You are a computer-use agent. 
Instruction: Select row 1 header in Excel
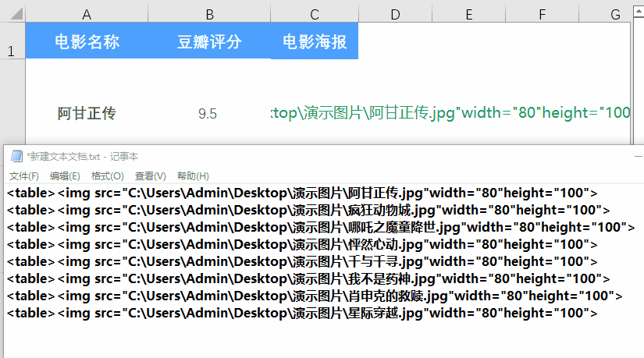pyautogui.click(x=12, y=41)
